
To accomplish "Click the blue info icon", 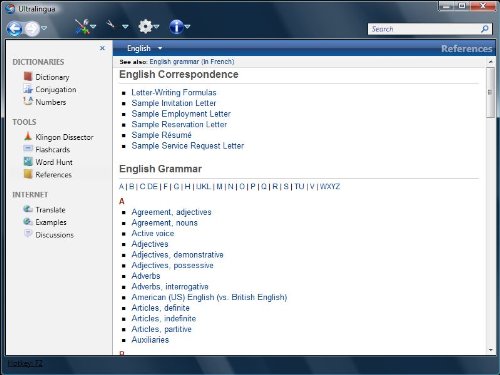I will coord(176,27).
